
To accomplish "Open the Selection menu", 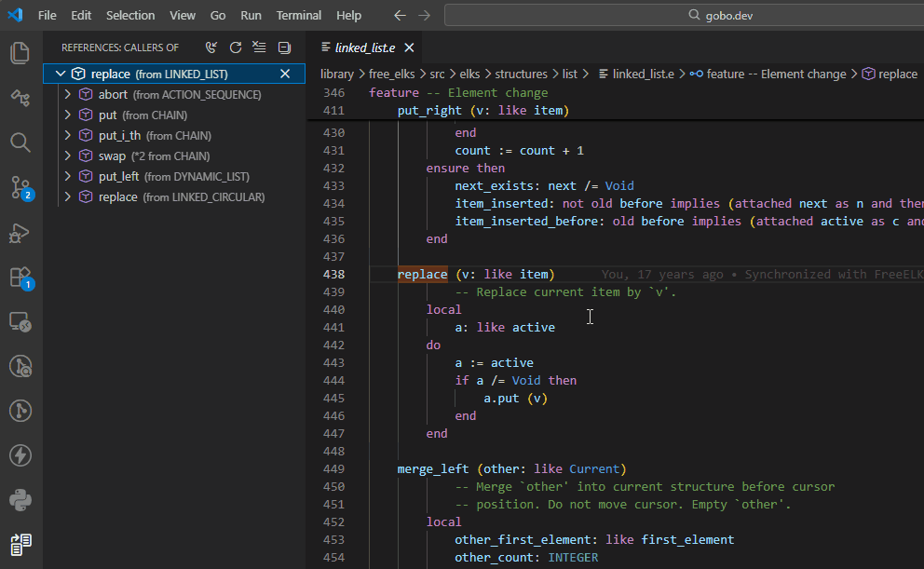I will pos(130,16).
